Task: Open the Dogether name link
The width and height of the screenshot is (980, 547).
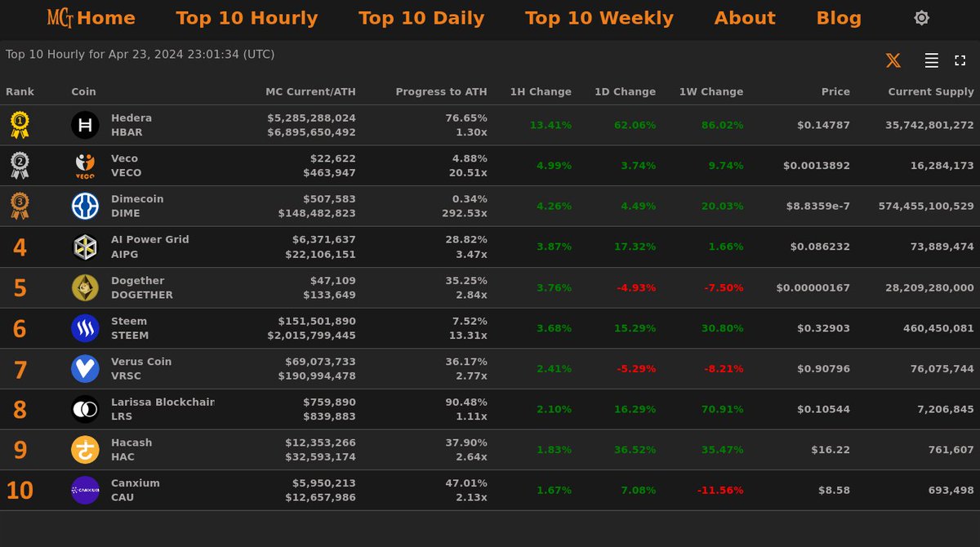Action: (138, 280)
